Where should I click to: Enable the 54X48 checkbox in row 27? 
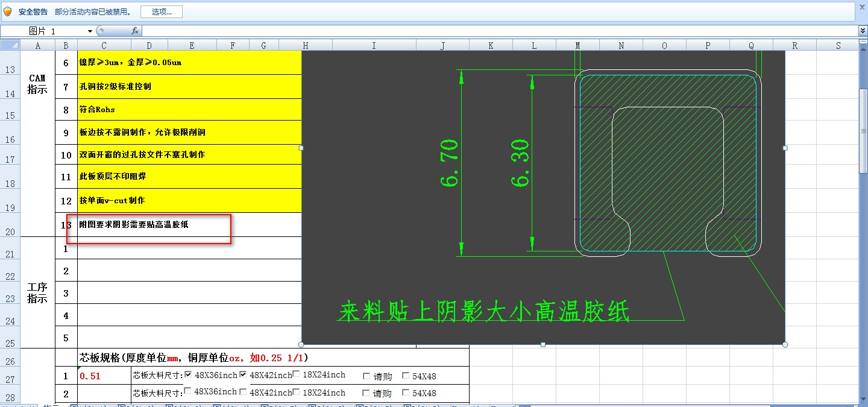tap(406, 376)
